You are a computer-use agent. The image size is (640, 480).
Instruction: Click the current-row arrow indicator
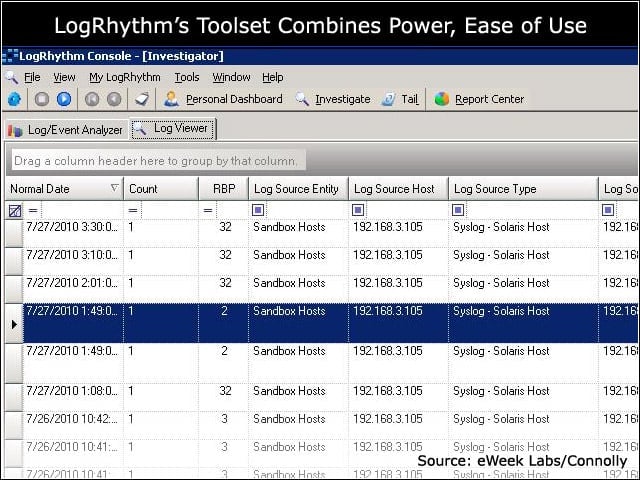(x=14, y=324)
